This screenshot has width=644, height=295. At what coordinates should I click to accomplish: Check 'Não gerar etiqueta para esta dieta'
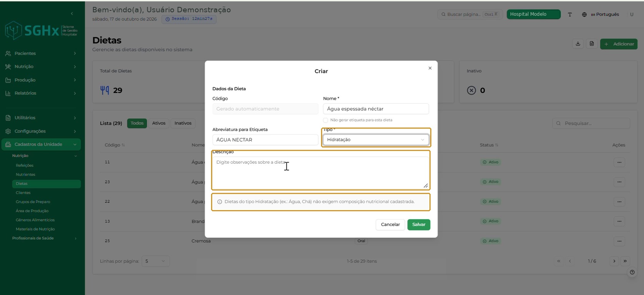326,120
